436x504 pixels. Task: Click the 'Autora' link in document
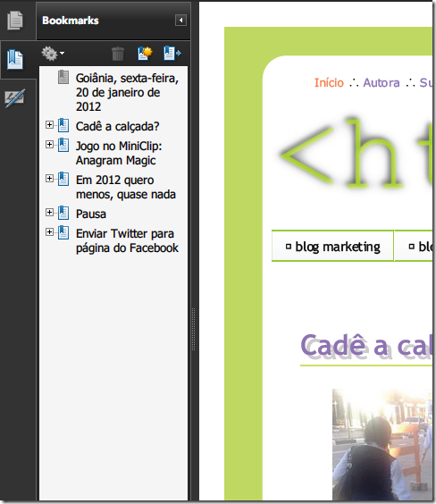381,82
